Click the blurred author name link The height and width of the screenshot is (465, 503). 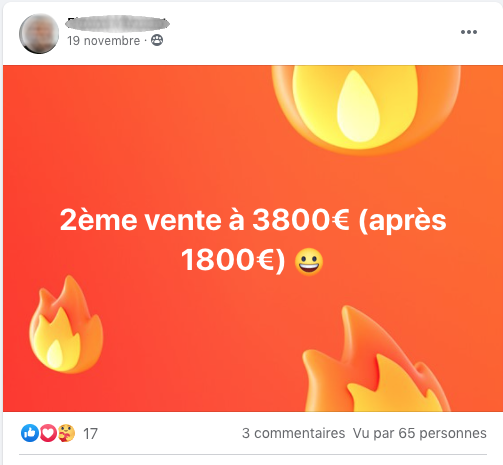117,24
